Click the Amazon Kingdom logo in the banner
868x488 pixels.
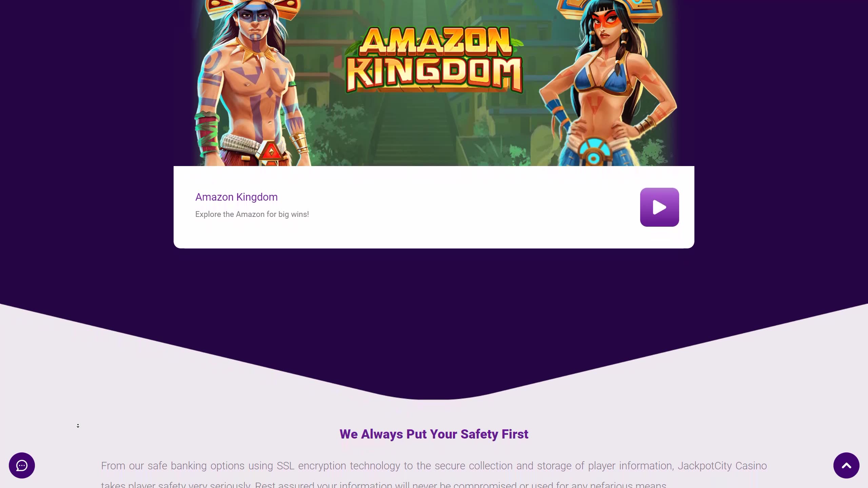coord(434,59)
